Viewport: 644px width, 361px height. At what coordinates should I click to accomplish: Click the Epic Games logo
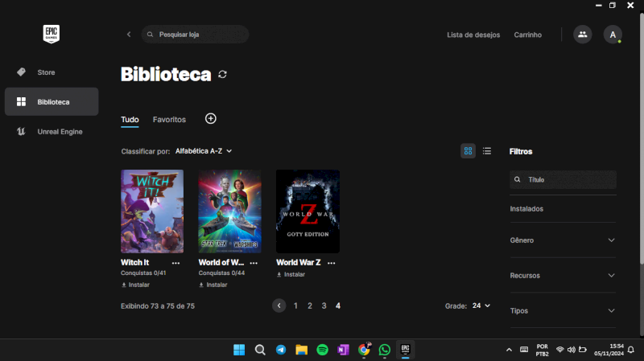pos(52,34)
